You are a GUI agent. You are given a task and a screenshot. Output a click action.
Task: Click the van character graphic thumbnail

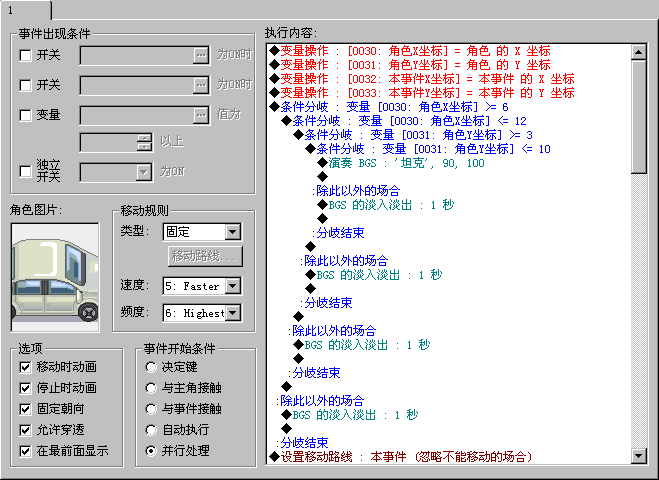click(x=55, y=277)
